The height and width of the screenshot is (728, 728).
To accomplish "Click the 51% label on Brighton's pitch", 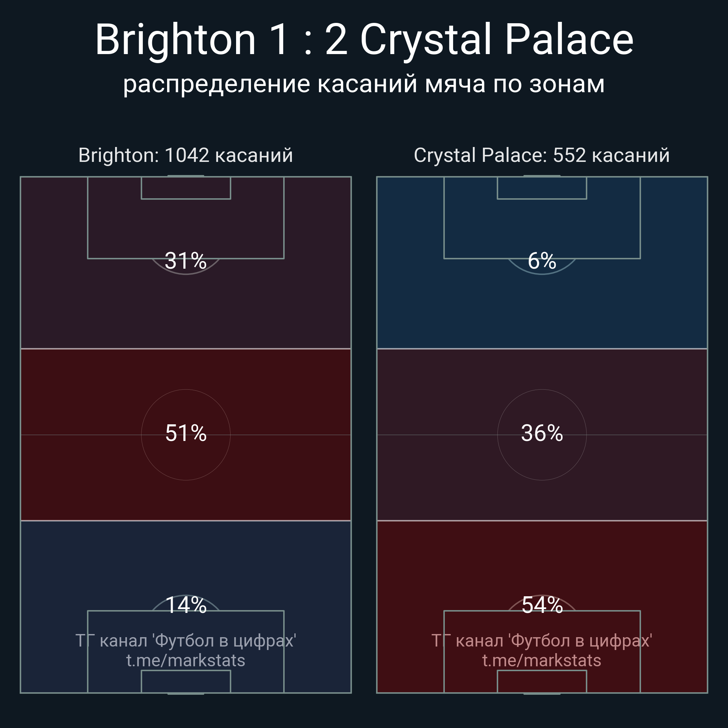I will (x=186, y=433).
